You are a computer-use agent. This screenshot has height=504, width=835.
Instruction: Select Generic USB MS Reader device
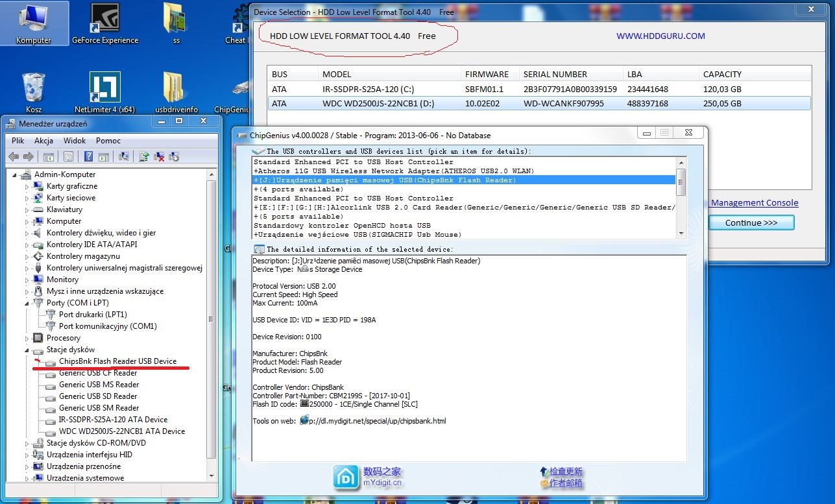pyautogui.click(x=99, y=385)
